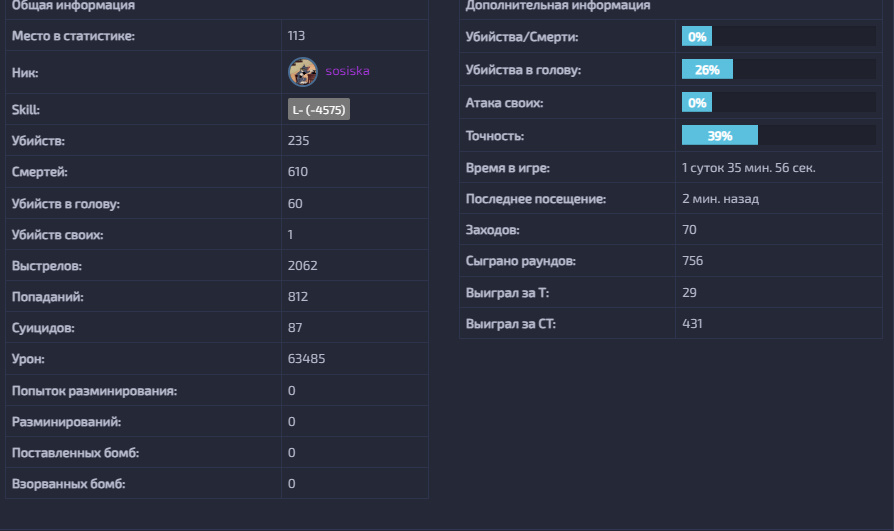
Task: Click the 'Выиграл за CT' value 431
Action: click(692, 324)
